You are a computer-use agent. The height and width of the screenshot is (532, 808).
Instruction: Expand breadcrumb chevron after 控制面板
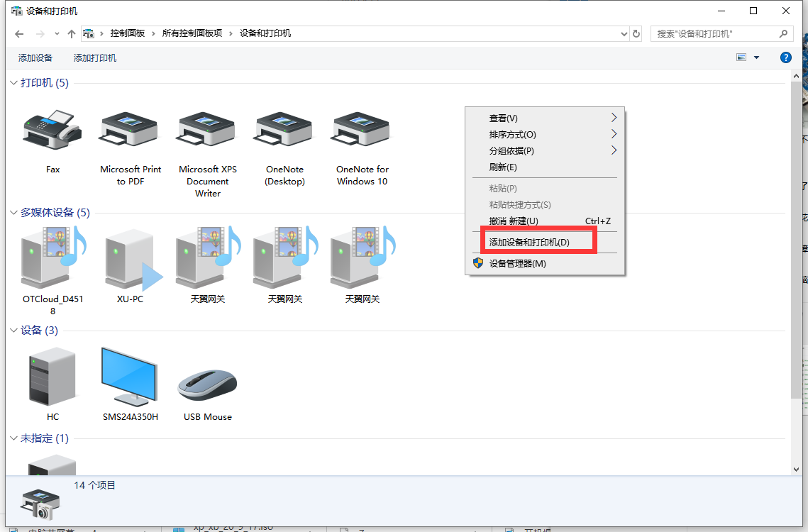[153, 34]
